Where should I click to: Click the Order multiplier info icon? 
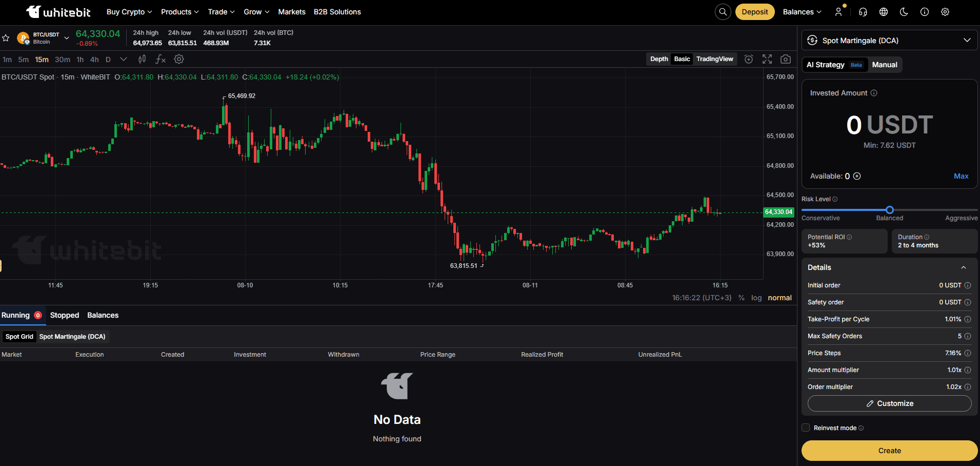coord(968,387)
